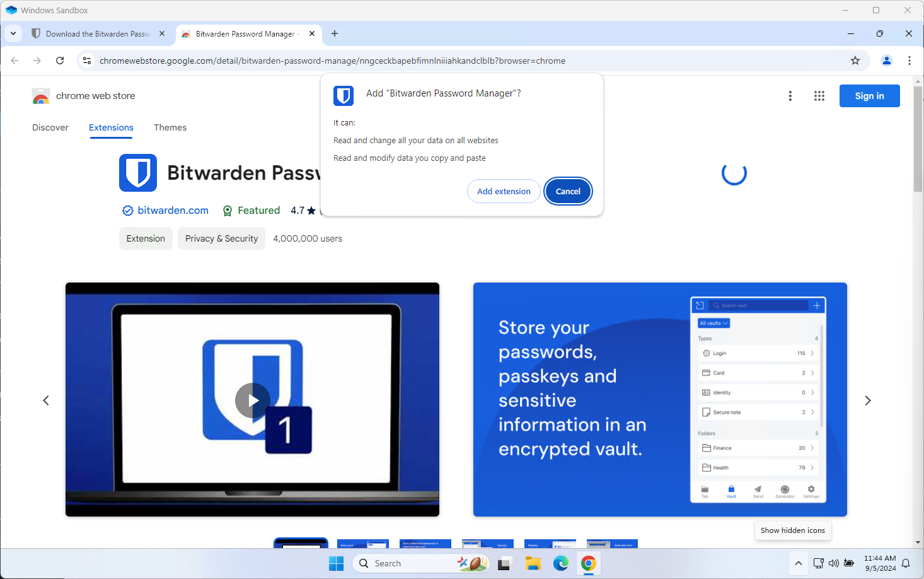
Task: Open volume control tray icon
Action: (833, 563)
